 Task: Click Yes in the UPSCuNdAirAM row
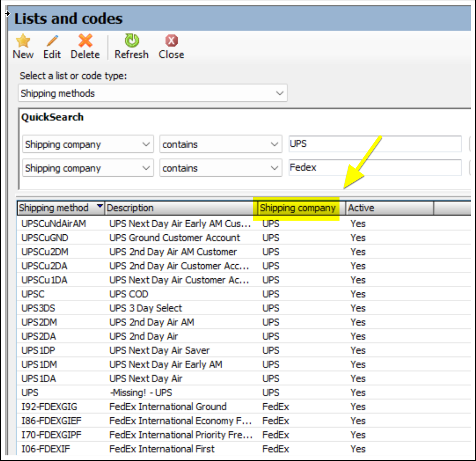[358, 224]
